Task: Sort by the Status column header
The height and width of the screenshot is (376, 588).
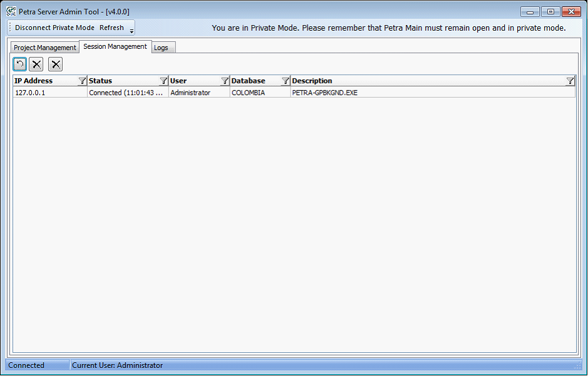Action: (x=122, y=81)
